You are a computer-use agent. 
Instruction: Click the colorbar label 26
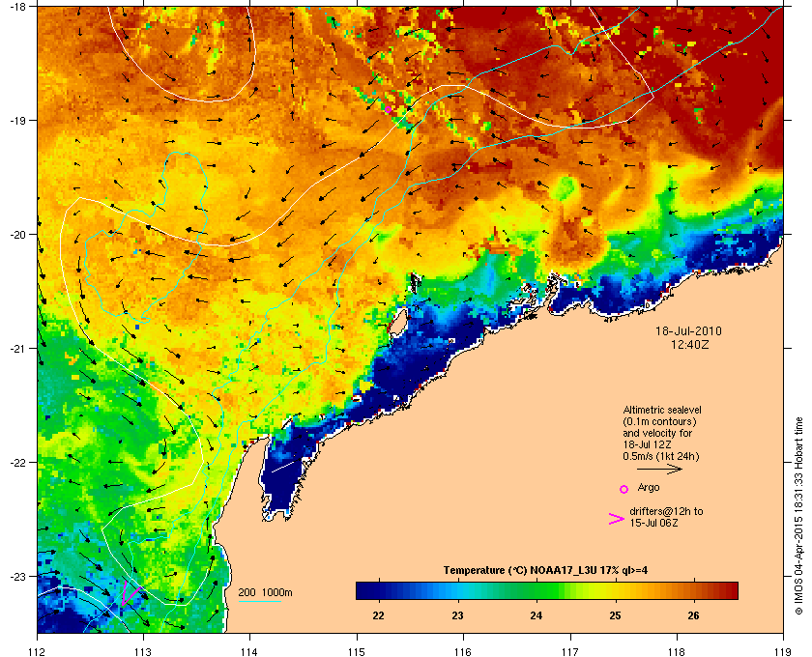[x=693, y=615]
